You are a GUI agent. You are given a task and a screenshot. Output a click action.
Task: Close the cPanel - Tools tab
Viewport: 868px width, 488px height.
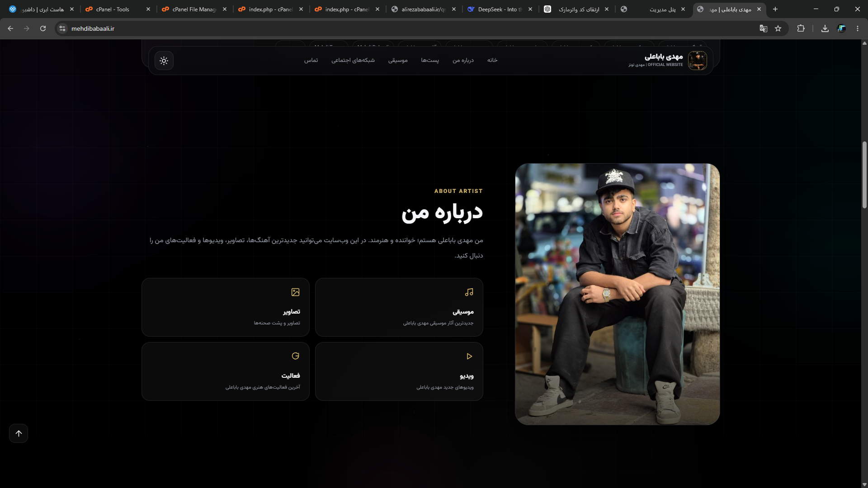[x=148, y=9]
